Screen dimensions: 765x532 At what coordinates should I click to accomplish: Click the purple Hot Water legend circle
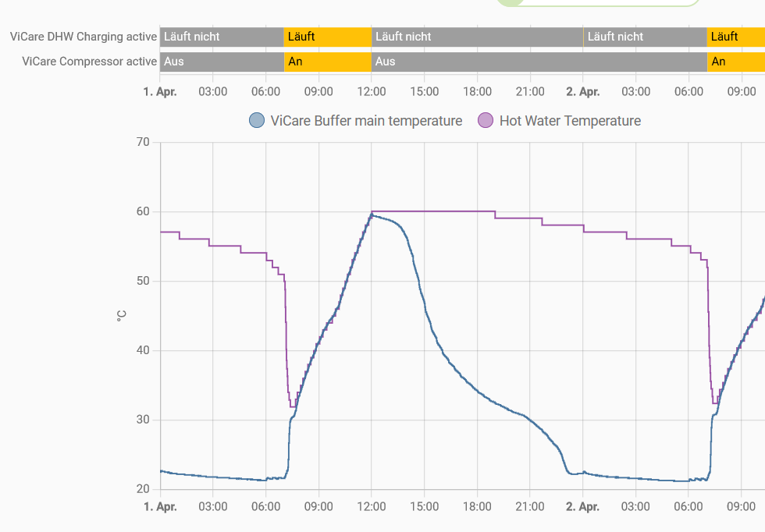click(486, 121)
